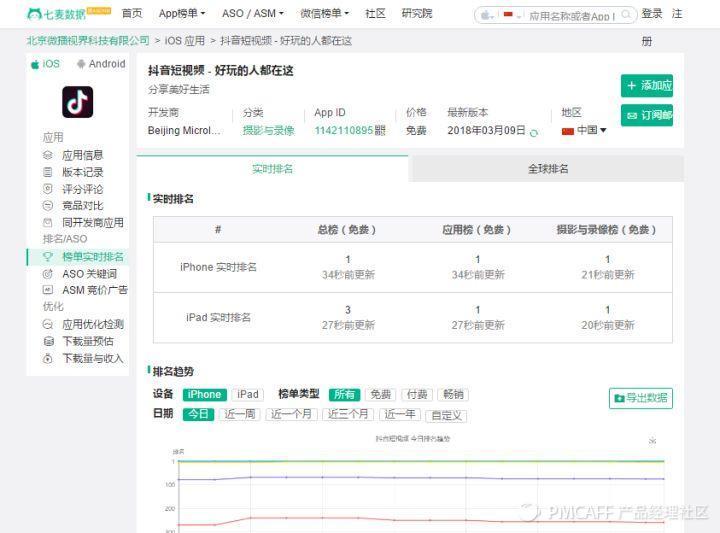
Task: Click the refresh icon next to version date
Action: (x=534, y=133)
